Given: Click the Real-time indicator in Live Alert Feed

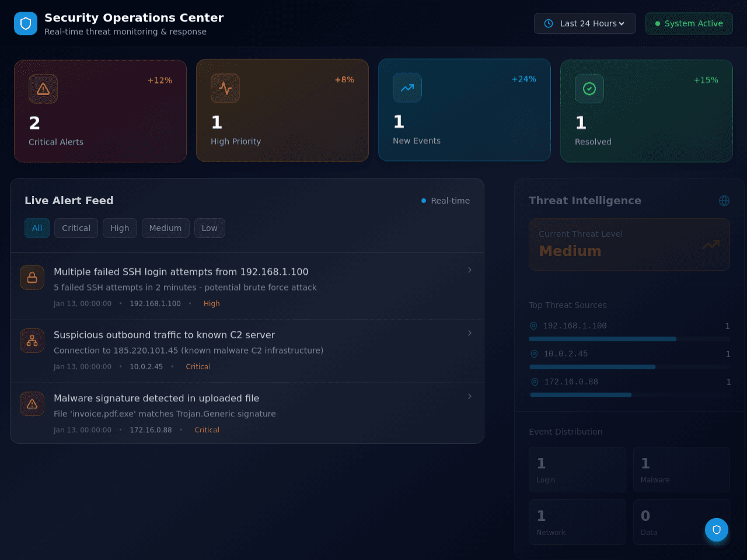Looking at the screenshot, I should click(x=445, y=201).
